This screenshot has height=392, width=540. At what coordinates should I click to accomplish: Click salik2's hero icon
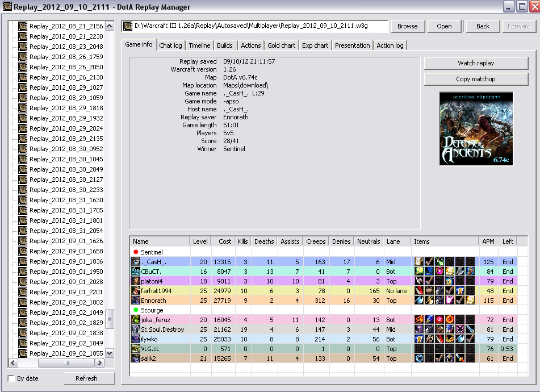coord(136,358)
